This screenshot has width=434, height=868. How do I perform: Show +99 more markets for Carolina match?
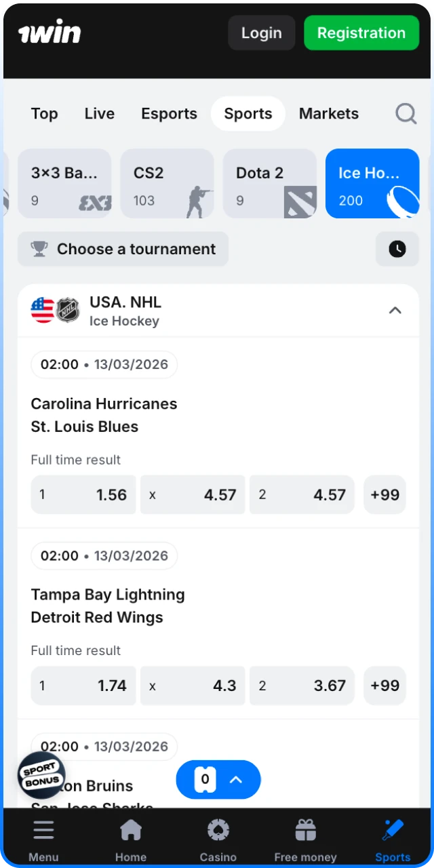(384, 495)
